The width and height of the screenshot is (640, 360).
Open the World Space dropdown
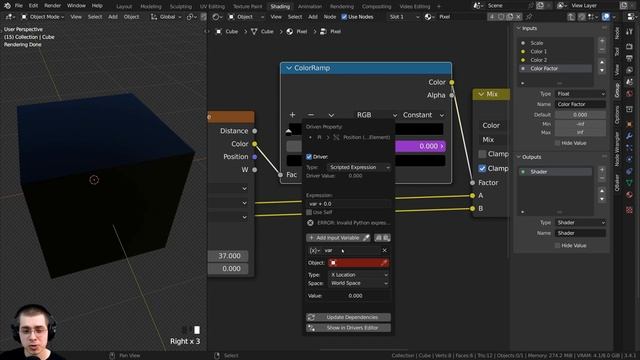(359, 283)
